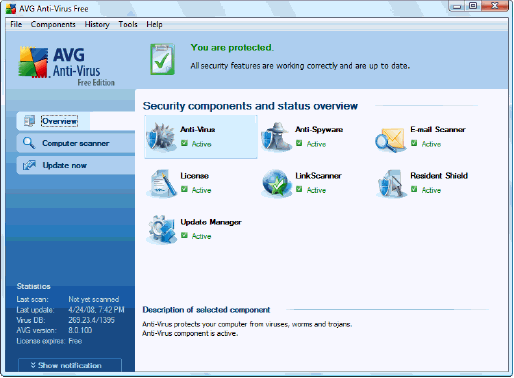Click the Update now sidebar icon

(29, 165)
